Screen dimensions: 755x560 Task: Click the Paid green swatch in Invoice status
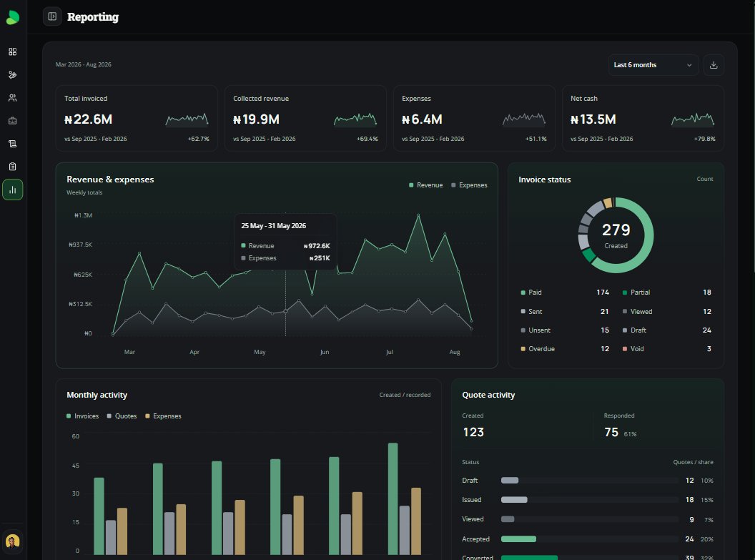[523, 293]
